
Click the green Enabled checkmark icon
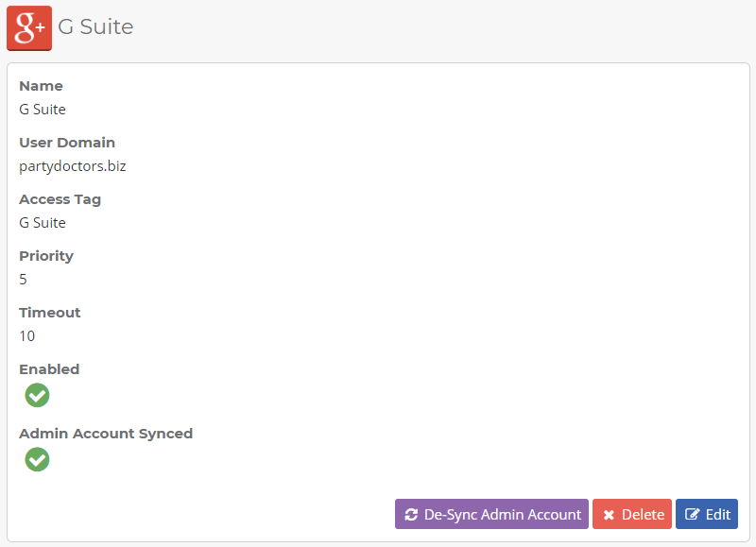(x=37, y=396)
